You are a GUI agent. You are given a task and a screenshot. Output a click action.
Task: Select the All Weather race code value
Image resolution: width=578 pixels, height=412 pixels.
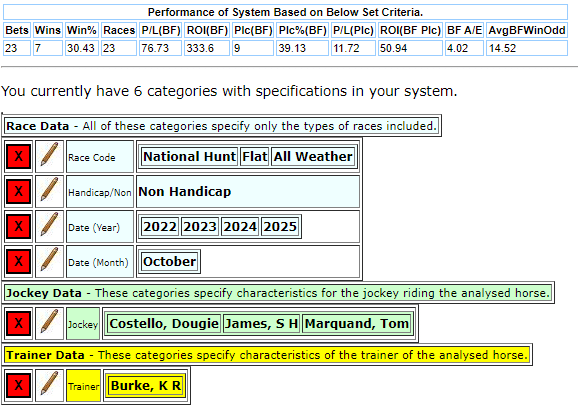313,157
